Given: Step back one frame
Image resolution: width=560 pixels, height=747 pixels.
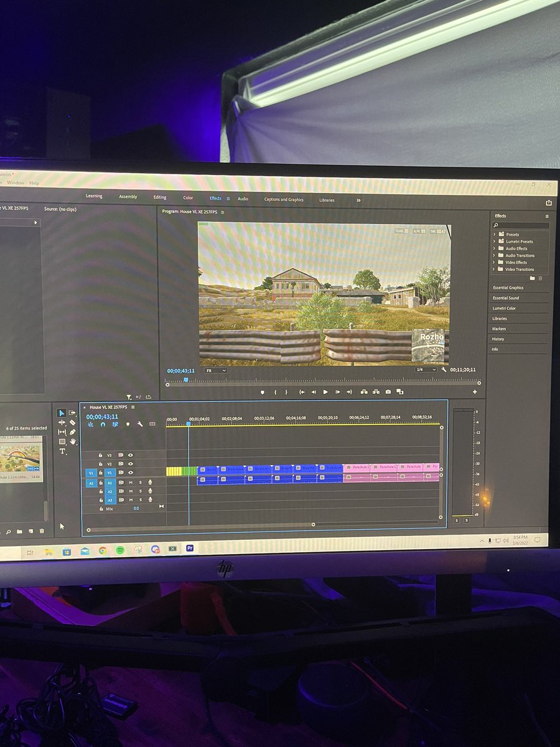Looking at the screenshot, I should click(x=314, y=392).
